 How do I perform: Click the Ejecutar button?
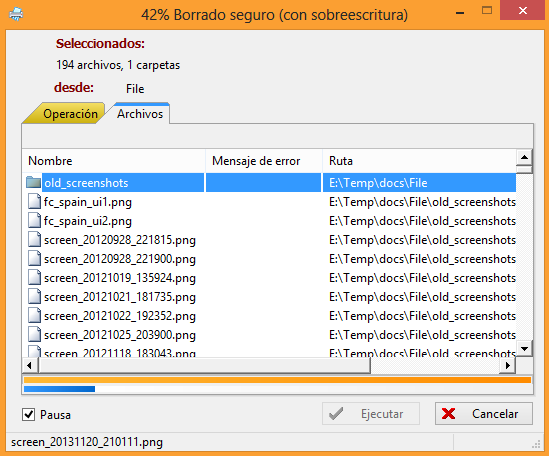point(371,414)
